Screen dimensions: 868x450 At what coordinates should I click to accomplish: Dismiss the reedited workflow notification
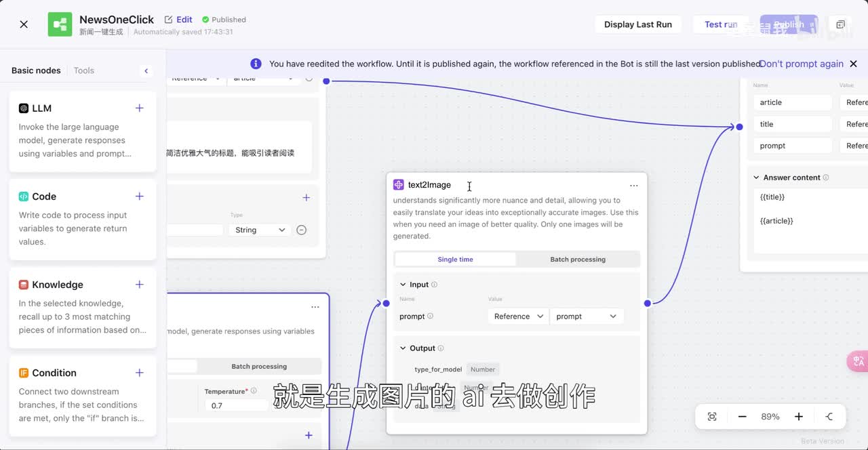[853, 64]
